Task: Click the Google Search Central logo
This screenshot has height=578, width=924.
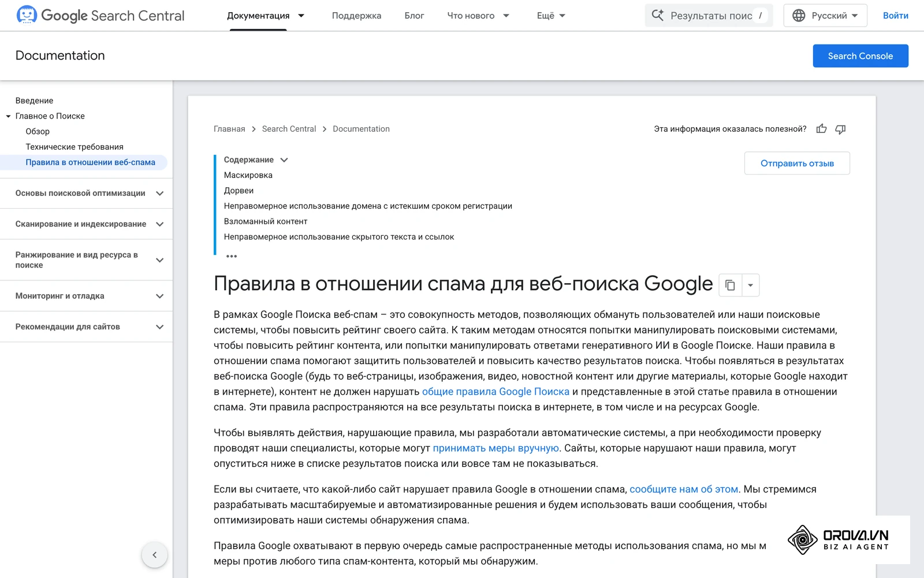Action: pos(100,16)
